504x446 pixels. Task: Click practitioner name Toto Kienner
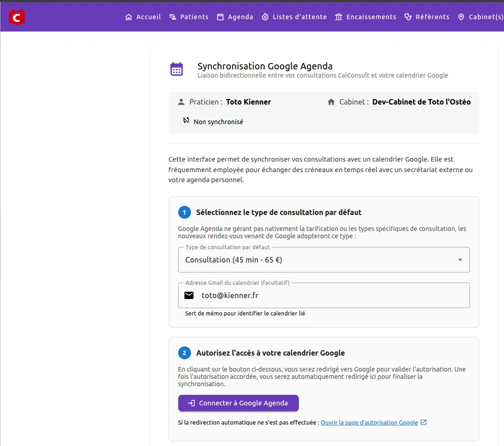[x=248, y=102]
